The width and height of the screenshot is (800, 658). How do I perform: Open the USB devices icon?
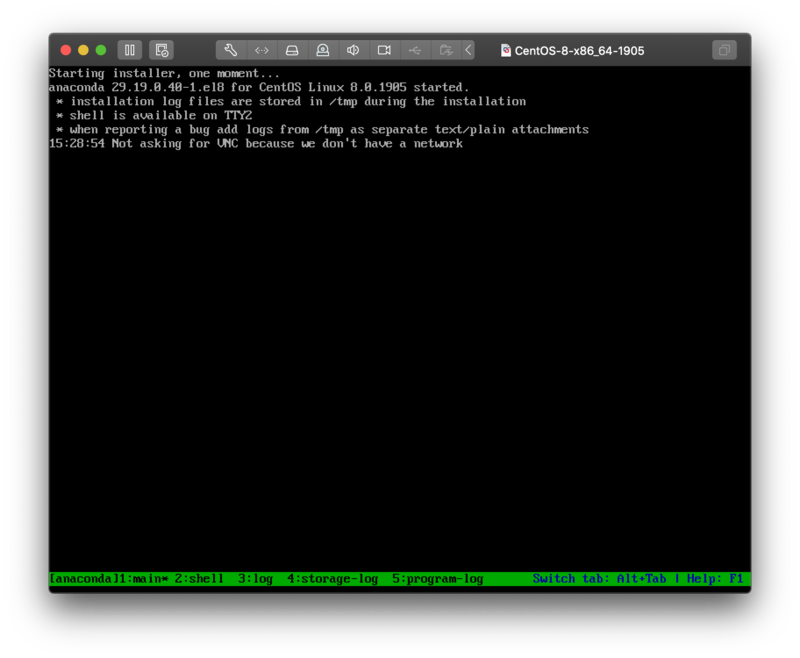pyautogui.click(x=415, y=50)
